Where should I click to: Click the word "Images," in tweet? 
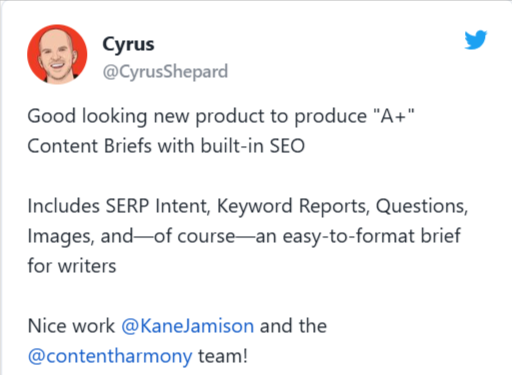point(61,236)
